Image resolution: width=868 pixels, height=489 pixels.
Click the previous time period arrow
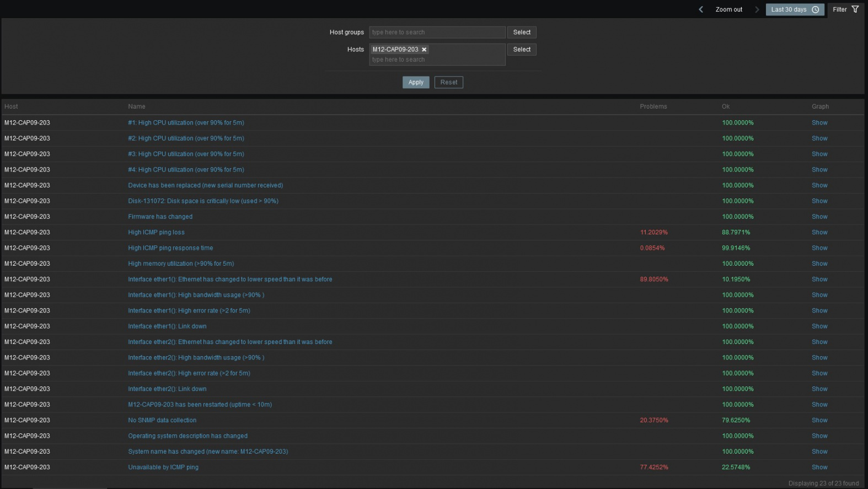(701, 9)
